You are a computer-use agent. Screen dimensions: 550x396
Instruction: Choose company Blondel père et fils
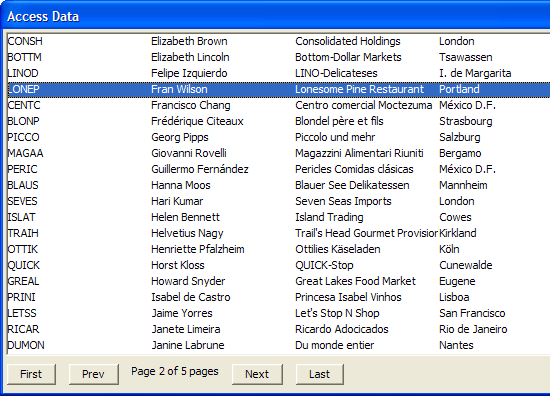pos(340,121)
